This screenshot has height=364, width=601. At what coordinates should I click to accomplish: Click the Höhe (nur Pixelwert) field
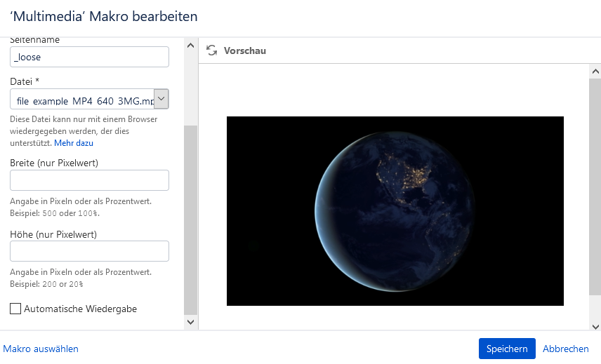89,251
